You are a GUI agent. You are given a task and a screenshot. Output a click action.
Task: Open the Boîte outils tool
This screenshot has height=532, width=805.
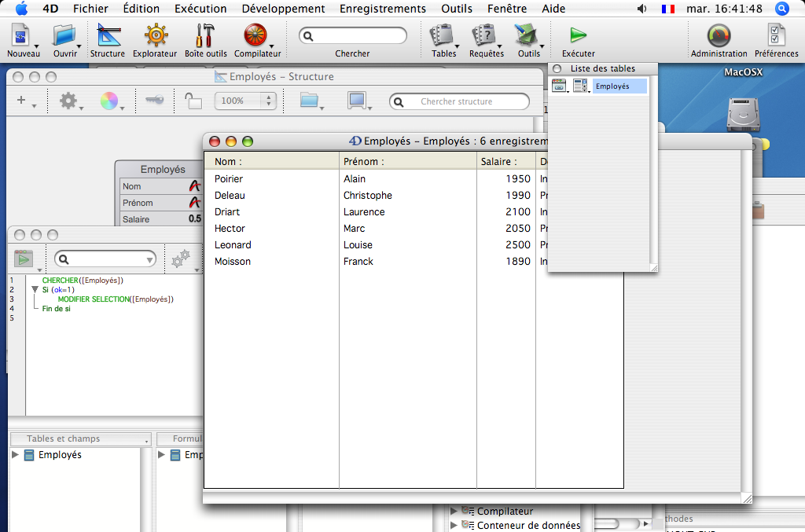pyautogui.click(x=205, y=40)
